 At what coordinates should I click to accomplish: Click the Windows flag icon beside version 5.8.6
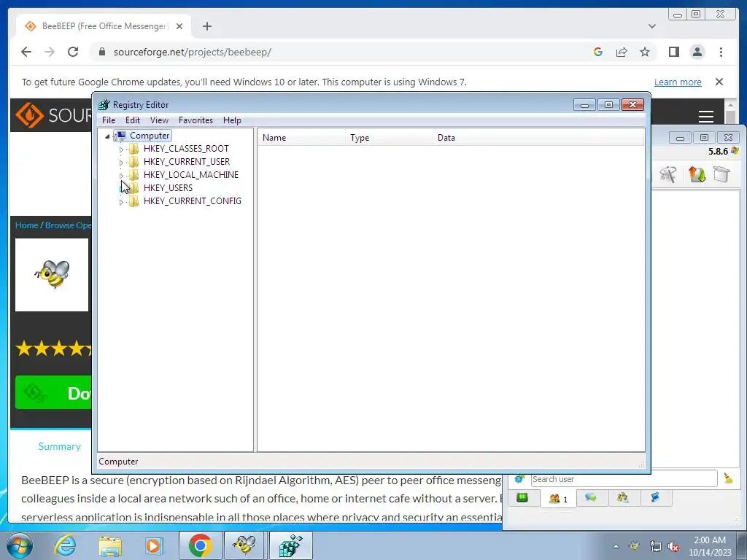735,151
